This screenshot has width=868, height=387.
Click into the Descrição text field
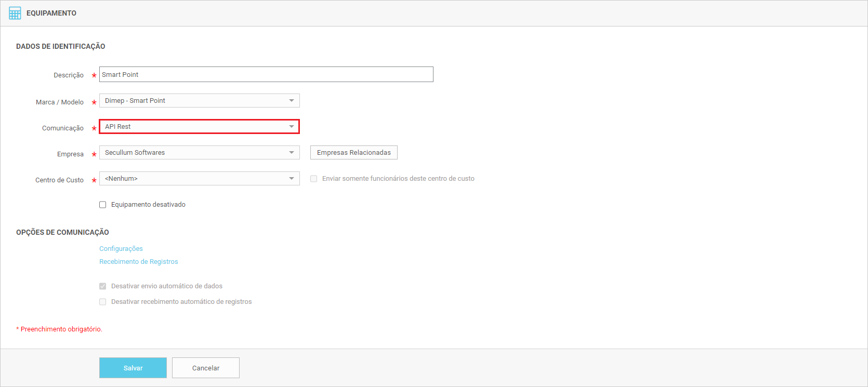click(266, 74)
